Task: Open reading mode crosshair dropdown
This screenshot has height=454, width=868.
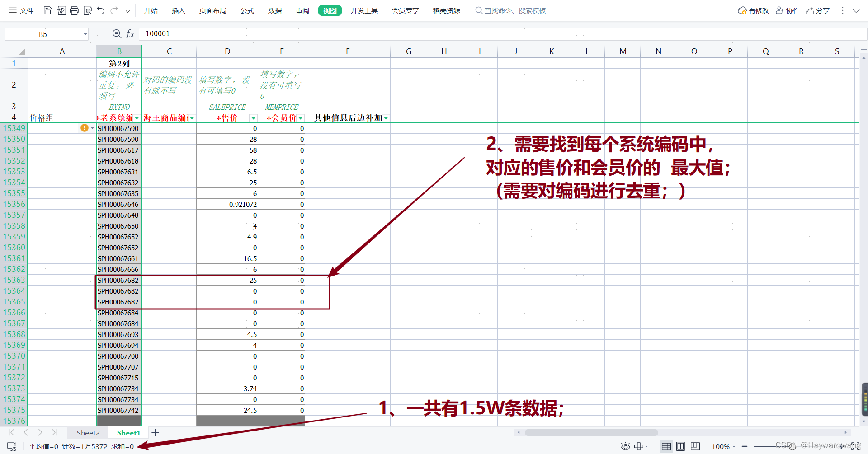Action: [641, 446]
